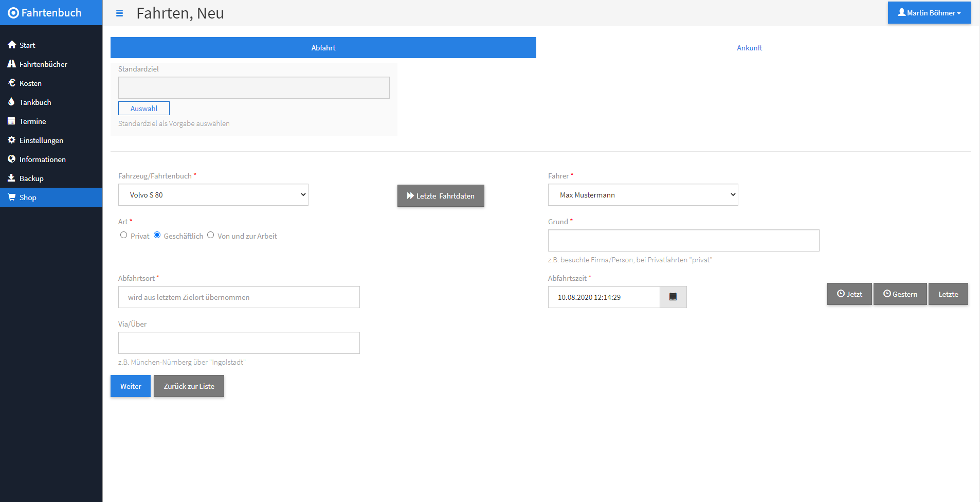
Task: Open Einstellungen in the sidebar
Action: (x=51, y=140)
